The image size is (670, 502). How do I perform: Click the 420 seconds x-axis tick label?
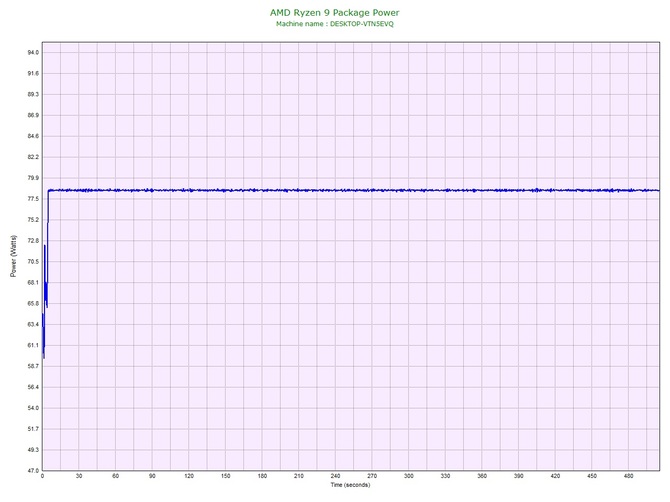555,476
